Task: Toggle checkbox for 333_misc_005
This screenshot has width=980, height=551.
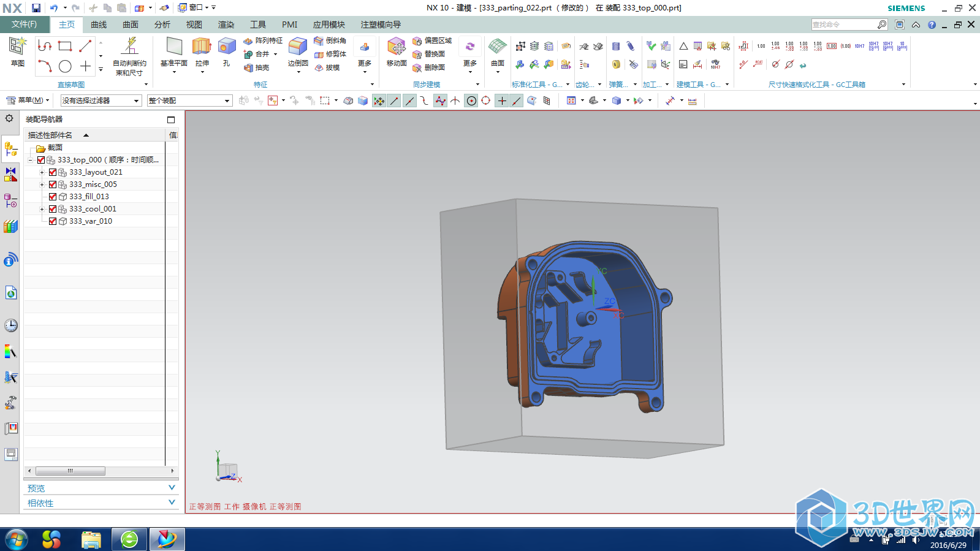Action: pyautogui.click(x=53, y=184)
